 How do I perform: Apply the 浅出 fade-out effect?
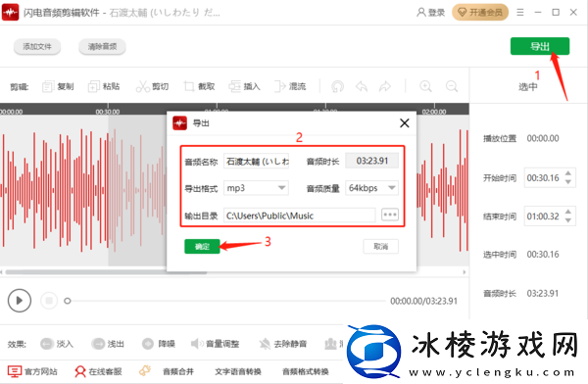[108, 344]
